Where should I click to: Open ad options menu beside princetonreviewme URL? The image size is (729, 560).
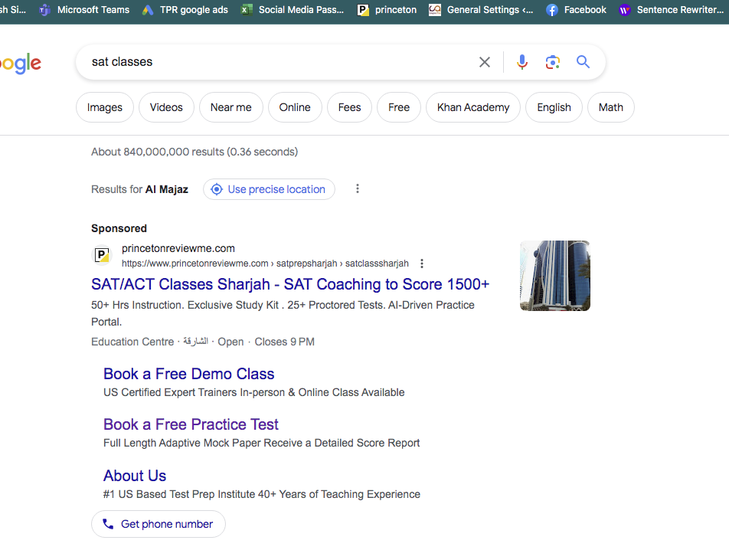point(422,264)
